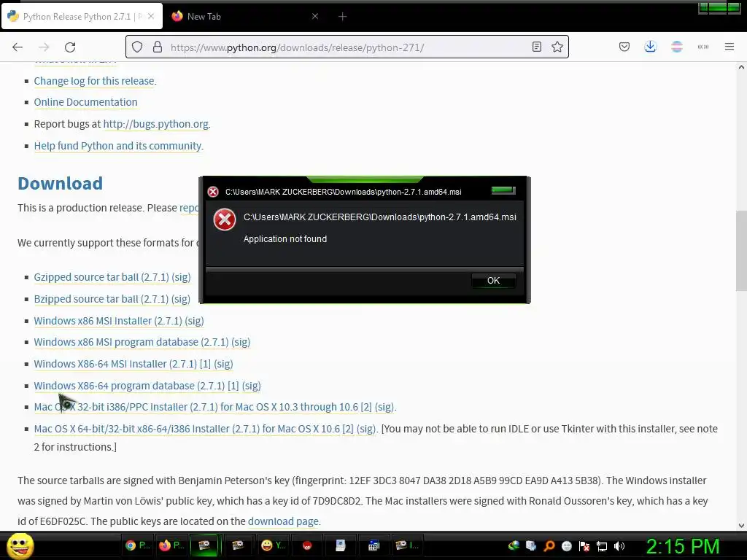This screenshot has width=747, height=560.
Task: Download Windows x86 MSI Installer (2.7.1)
Action: 108,321
